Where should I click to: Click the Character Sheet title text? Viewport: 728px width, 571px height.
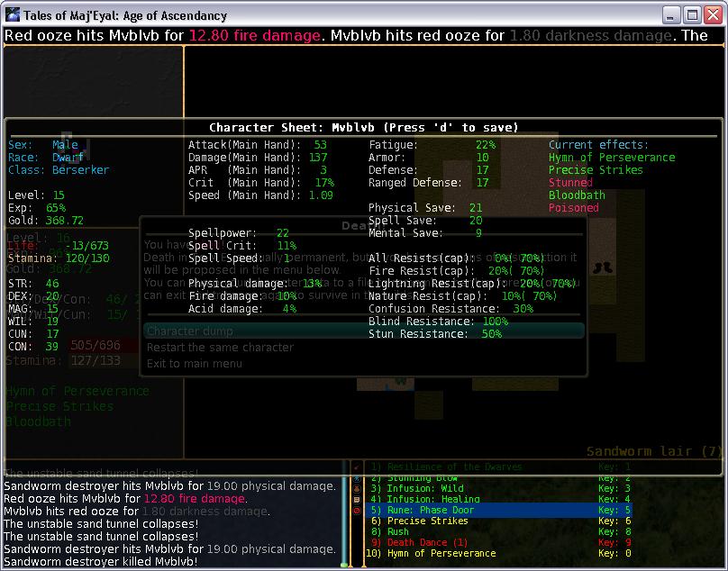pos(363,127)
